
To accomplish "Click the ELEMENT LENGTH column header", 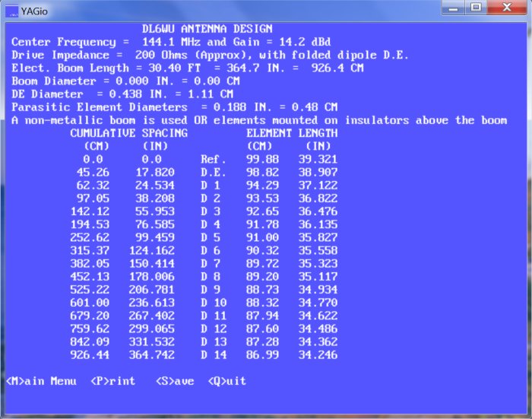I will point(292,133).
